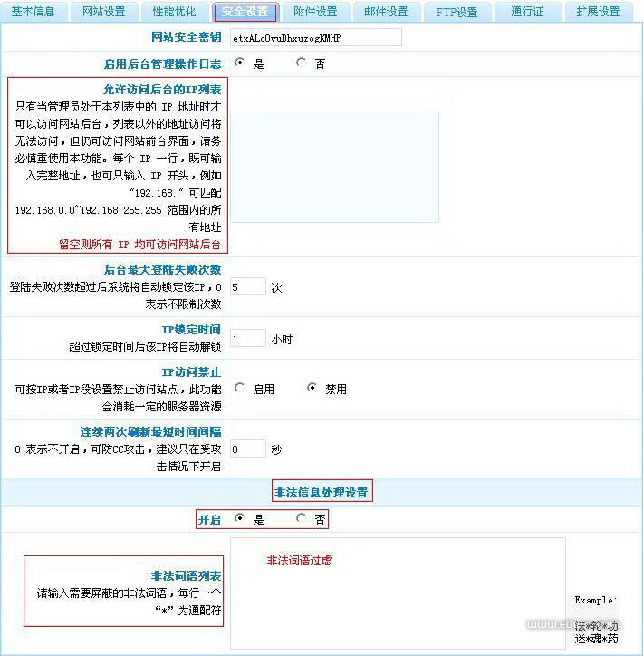This screenshot has height=656, width=644.
Task: Select 禁用 for IP访问禁止
Action: 312,389
